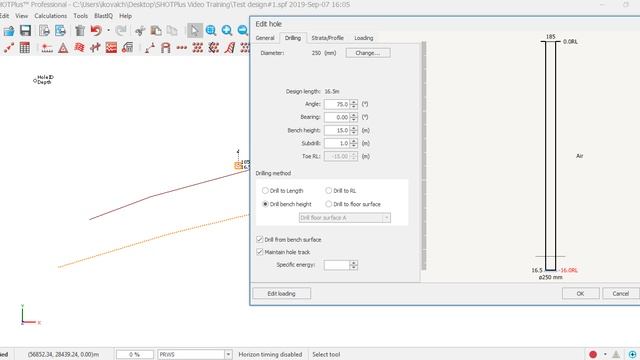The image size is (640, 360).
Task: Click the red filled strata block icon
Action: pos(111,48)
